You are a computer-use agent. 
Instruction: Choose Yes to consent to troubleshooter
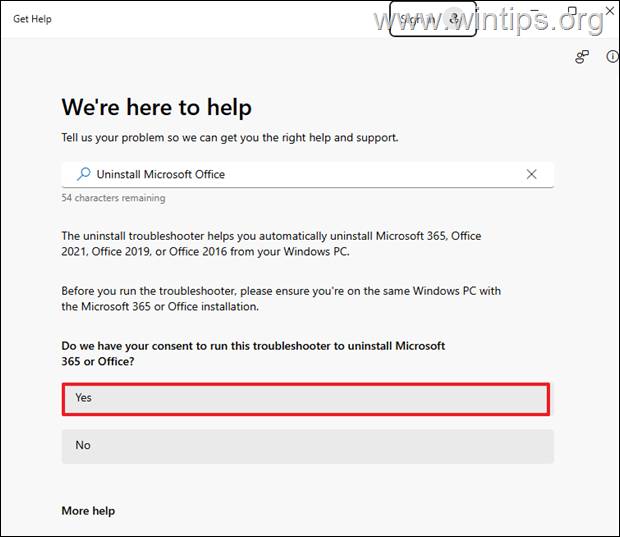pyautogui.click(x=306, y=398)
